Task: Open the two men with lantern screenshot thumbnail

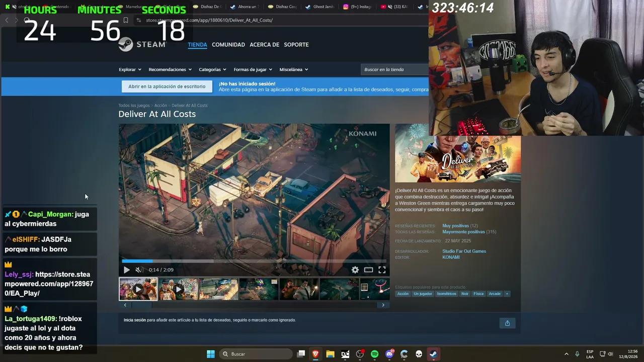Action: pos(299,289)
